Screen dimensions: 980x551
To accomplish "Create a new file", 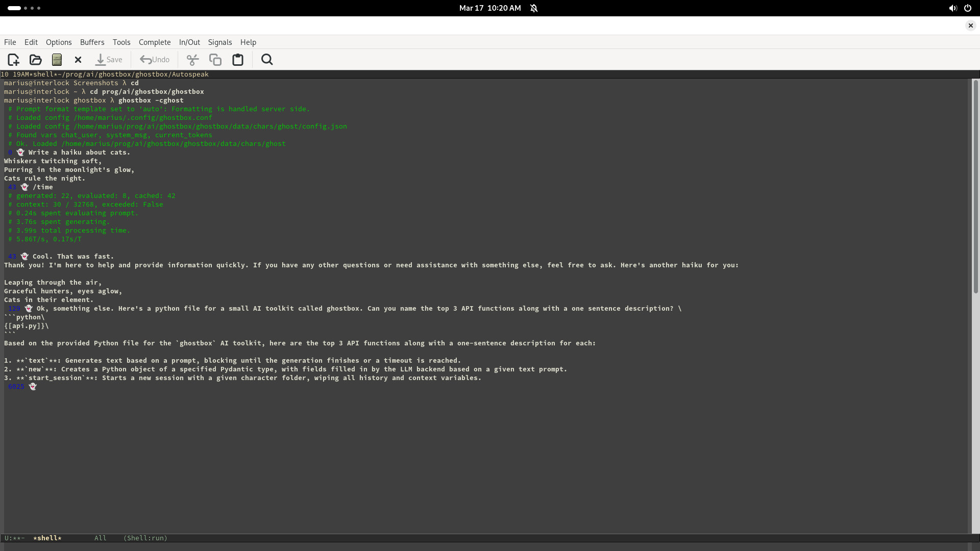I will tap(13, 60).
